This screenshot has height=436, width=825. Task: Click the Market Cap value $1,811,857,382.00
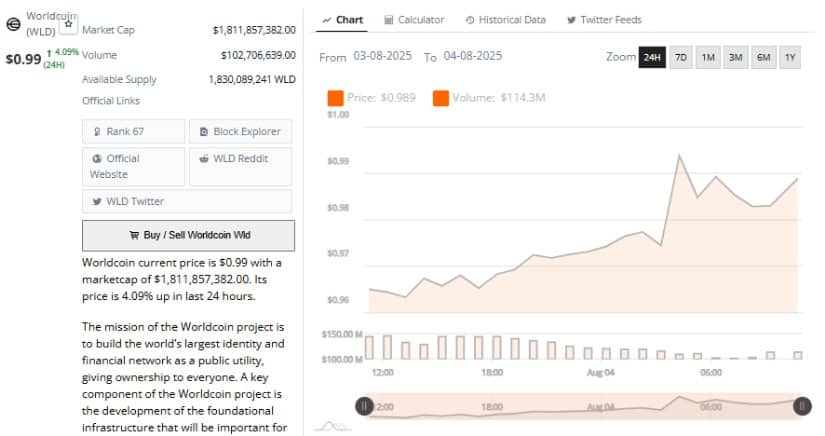click(x=254, y=30)
